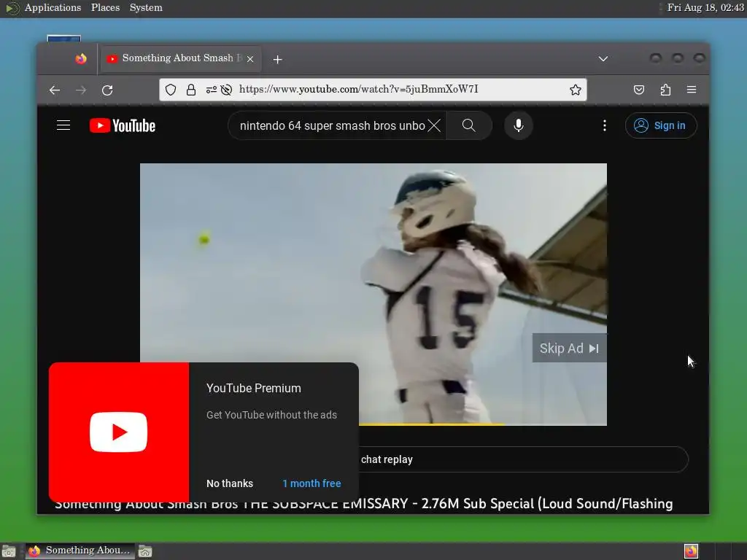
Task: Click the YouTube Premium red logo
Action: click(x=119, y=432)
